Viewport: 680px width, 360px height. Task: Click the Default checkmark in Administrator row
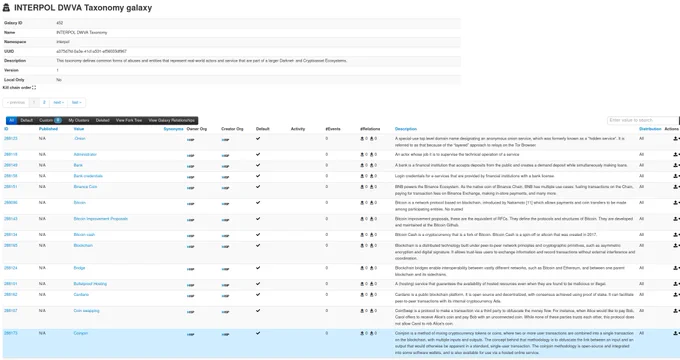point(258,154)
